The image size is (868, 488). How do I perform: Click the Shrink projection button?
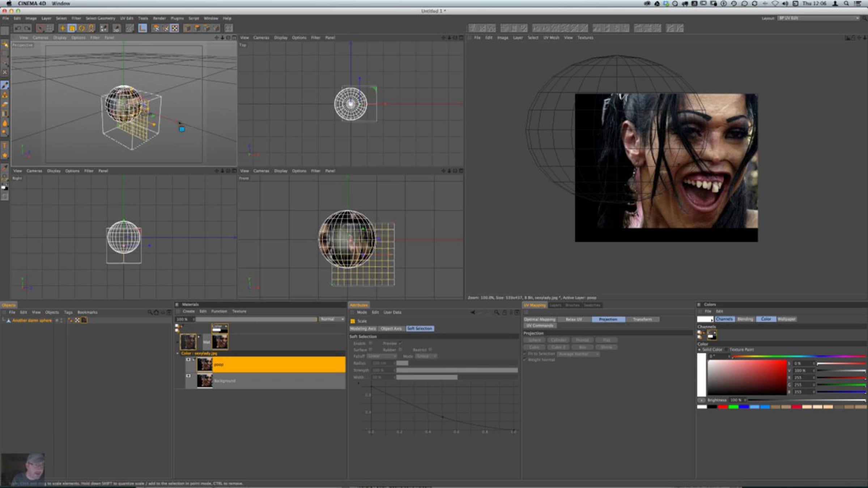click(x=607, y=347)
